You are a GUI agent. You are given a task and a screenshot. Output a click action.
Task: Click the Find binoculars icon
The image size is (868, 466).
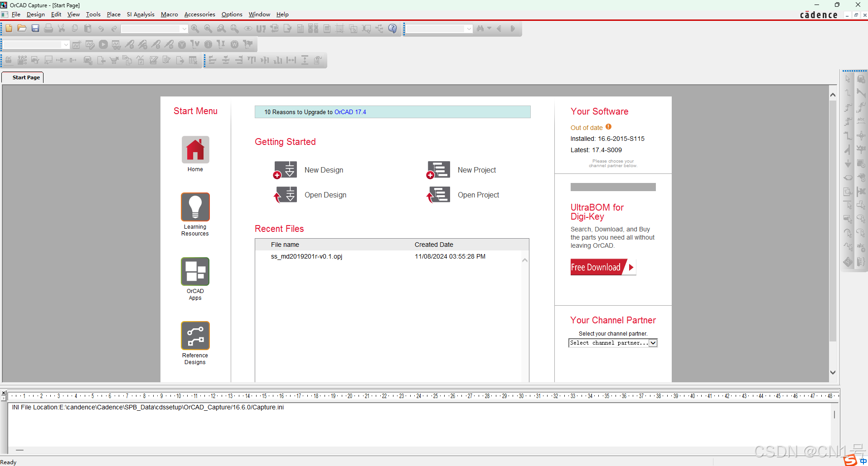480,29
